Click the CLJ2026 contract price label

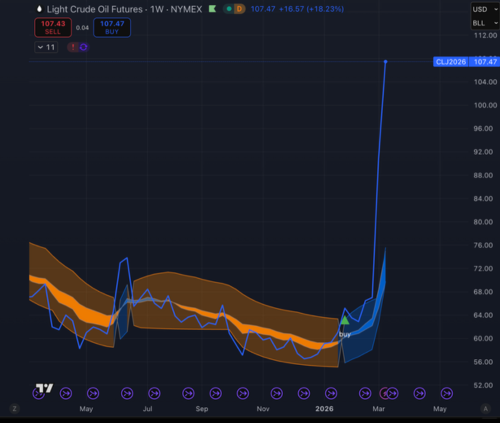(451, 62)
